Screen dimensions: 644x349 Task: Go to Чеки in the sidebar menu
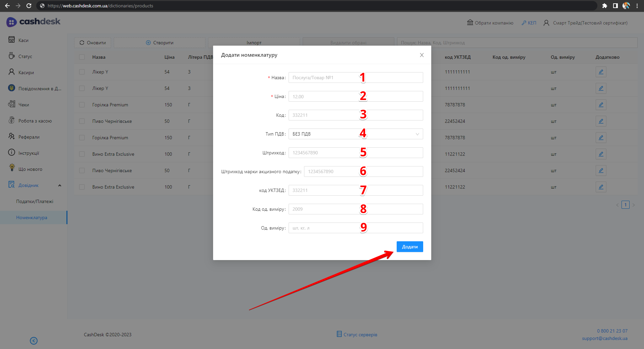[x=23, y=105]
